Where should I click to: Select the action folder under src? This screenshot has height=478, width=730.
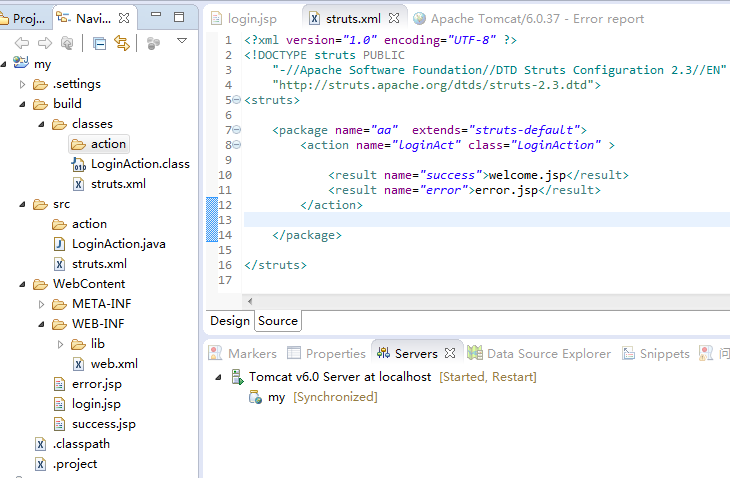click(80, 224)
